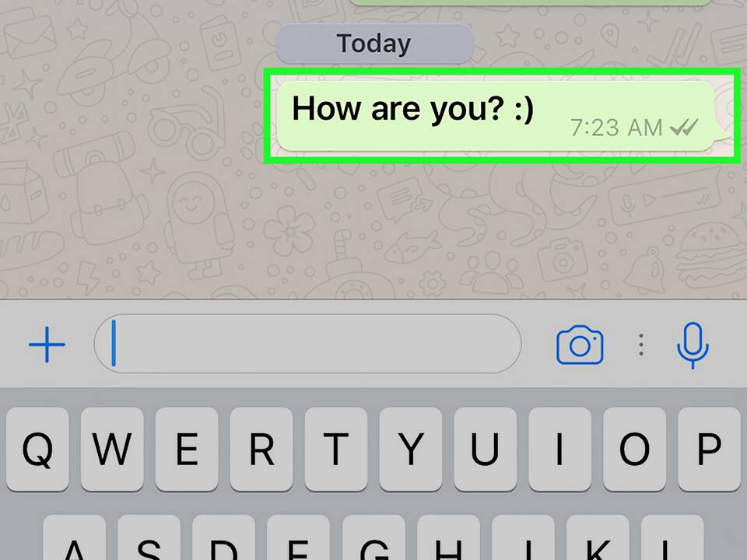Tap the E key
Image resolution: width=747 pixels, height=560 pixels.
click(x=187, y=449)
